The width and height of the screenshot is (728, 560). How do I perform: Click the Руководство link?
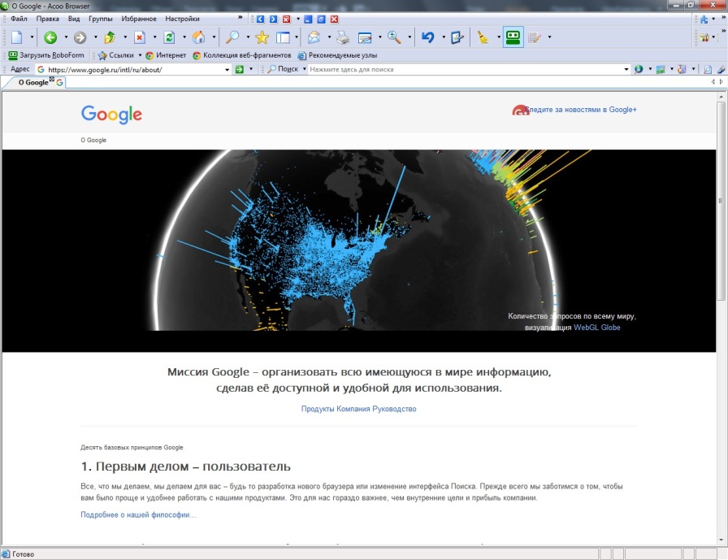pyautogui.click(x=394, y=409)
